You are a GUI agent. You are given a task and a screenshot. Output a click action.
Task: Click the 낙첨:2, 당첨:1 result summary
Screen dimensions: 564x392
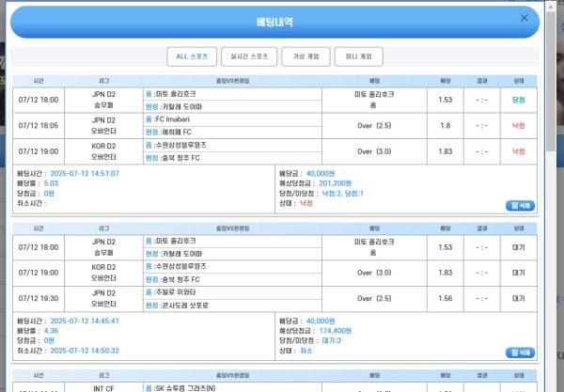(x=342, y=194)
